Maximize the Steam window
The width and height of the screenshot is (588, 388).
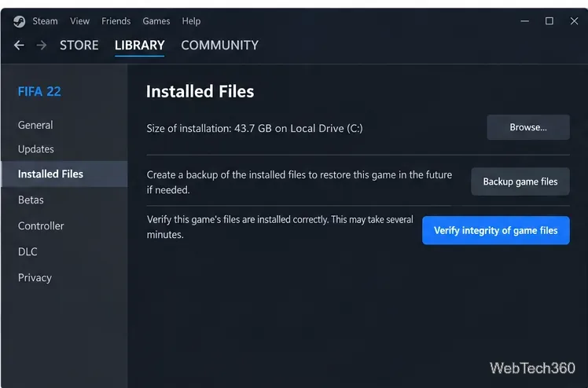(549, 21)
